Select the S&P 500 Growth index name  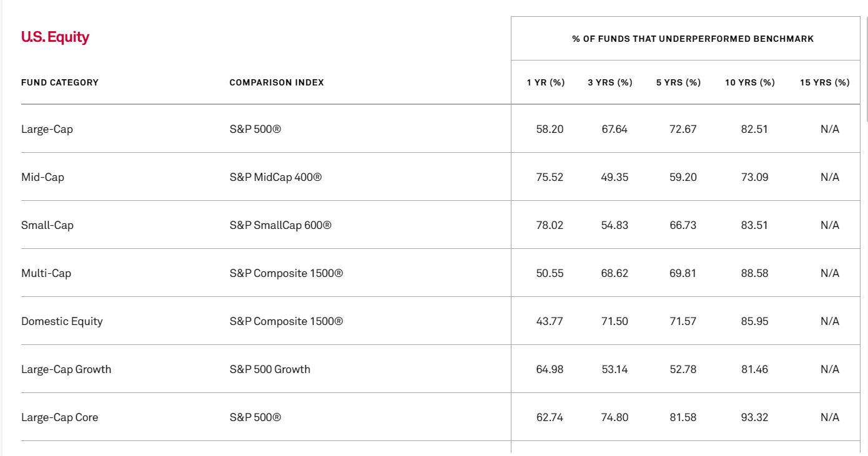tap(270, 369)
